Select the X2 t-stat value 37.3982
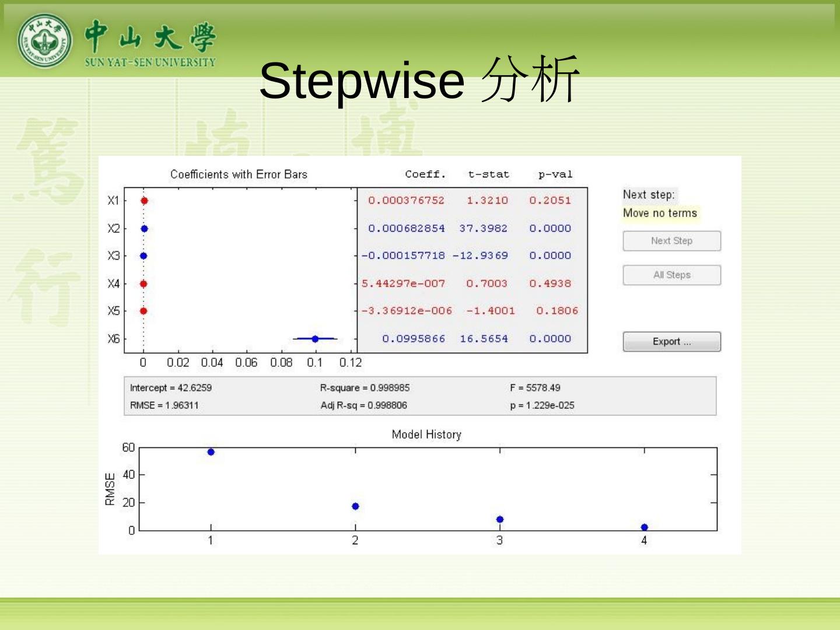840x630 pixels. (x=483, y=229)
